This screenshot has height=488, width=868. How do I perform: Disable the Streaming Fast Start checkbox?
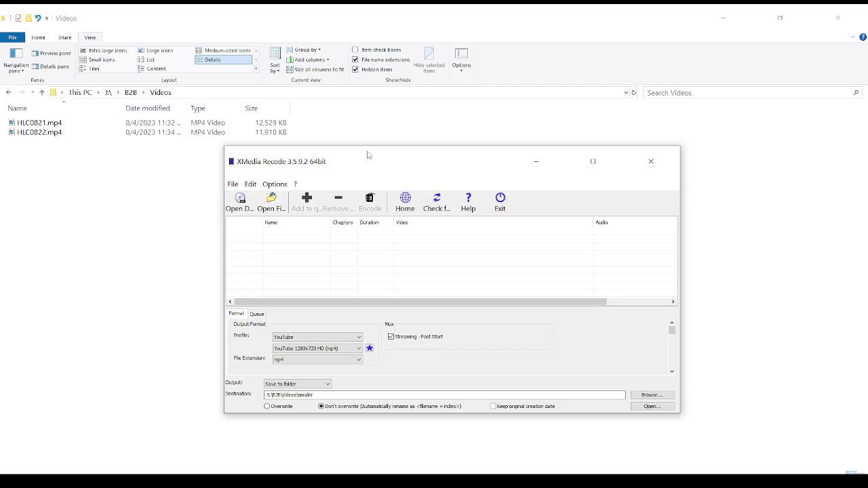(x=391, y=337)
